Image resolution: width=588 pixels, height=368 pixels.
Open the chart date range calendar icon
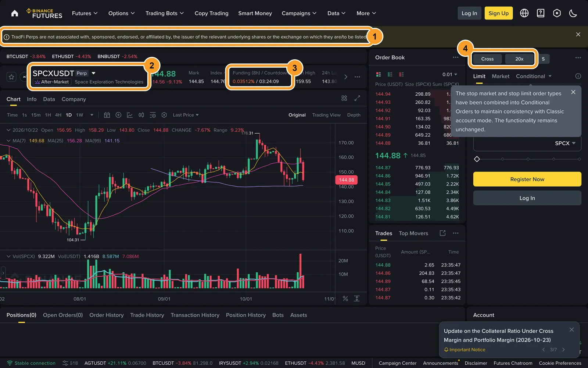tap(107, 115)
